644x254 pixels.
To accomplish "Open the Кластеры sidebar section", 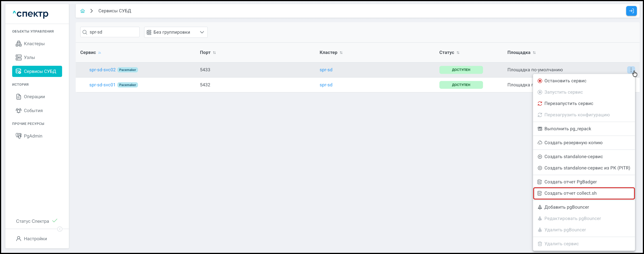I will [x=34, y=44].
